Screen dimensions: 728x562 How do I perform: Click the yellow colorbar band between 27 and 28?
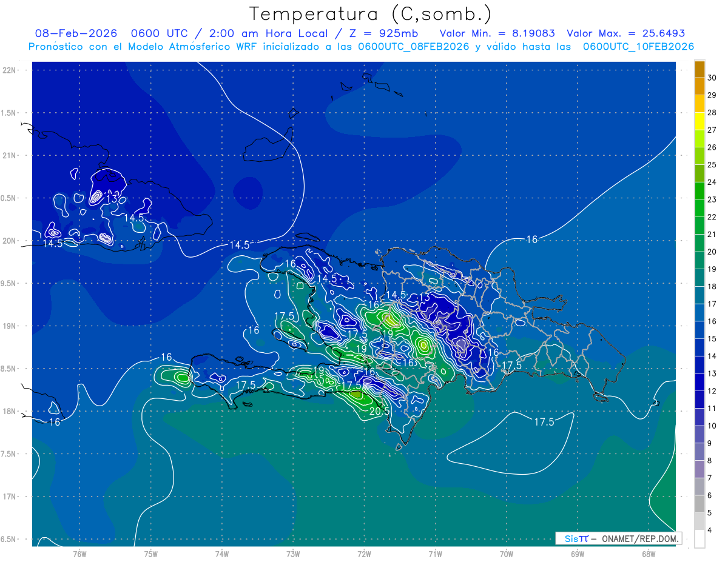coord(699,121)
